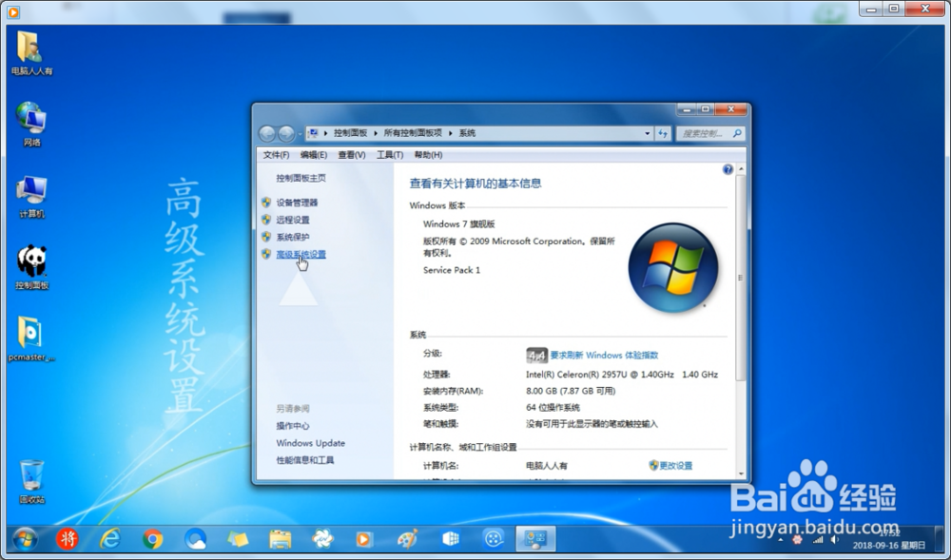This screenshot has width=951, height=560.
Task: Open the Windows Start orb
Action: pos(25,538)
